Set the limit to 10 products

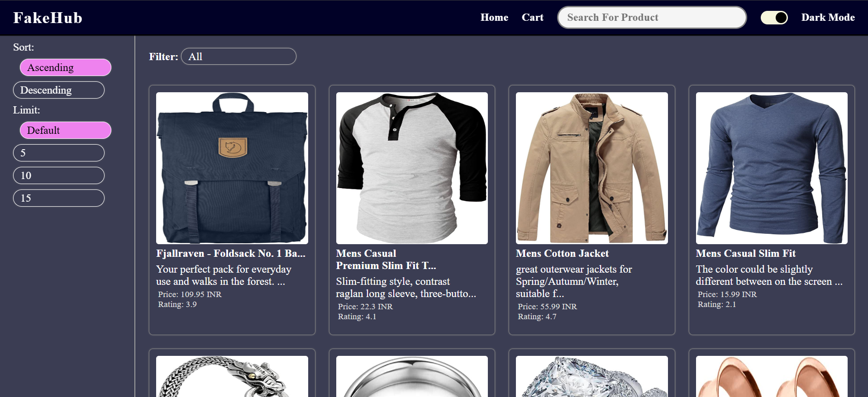click(x=59, y=175)
